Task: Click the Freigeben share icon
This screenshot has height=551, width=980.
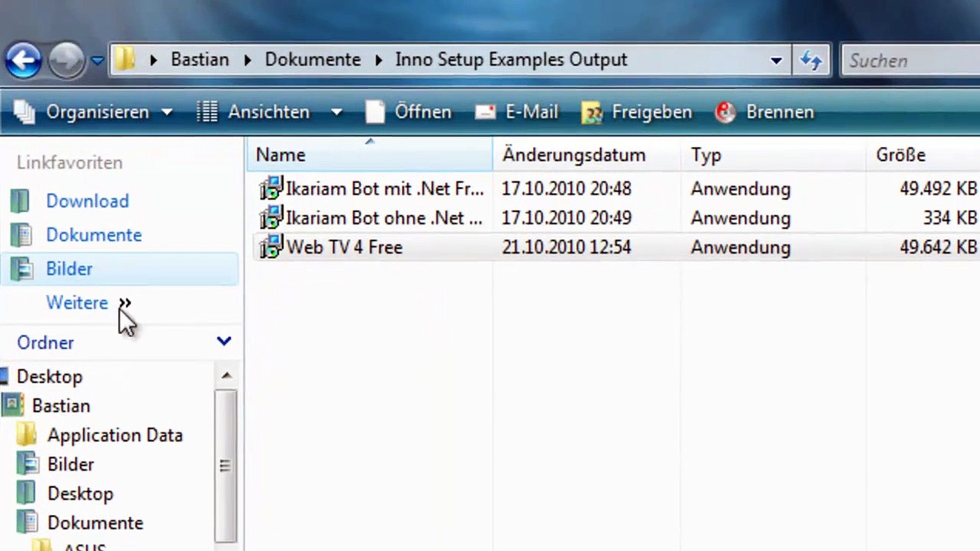Action: [592, 112]
